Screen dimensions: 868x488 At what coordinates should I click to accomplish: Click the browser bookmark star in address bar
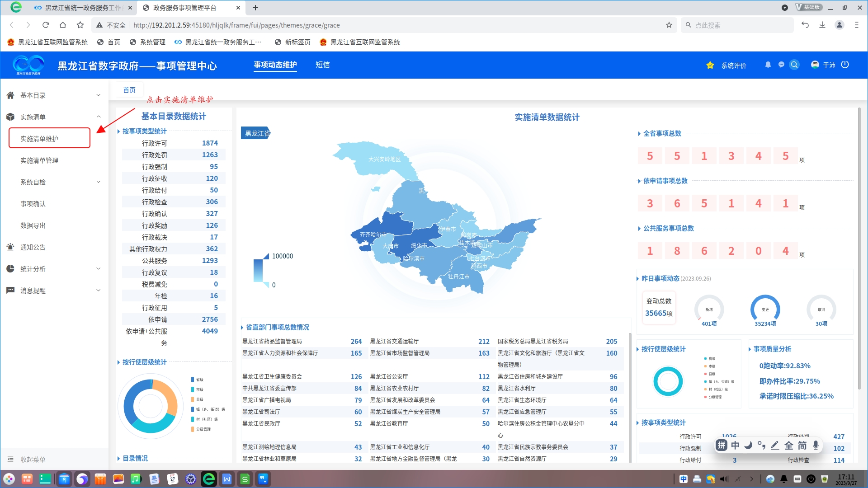[x=669, y=25]
